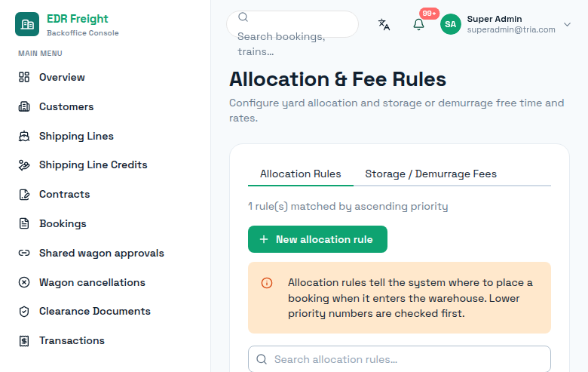Click the Transactions receipt icon
Screen dimensions: 588x372
point(24,340)
